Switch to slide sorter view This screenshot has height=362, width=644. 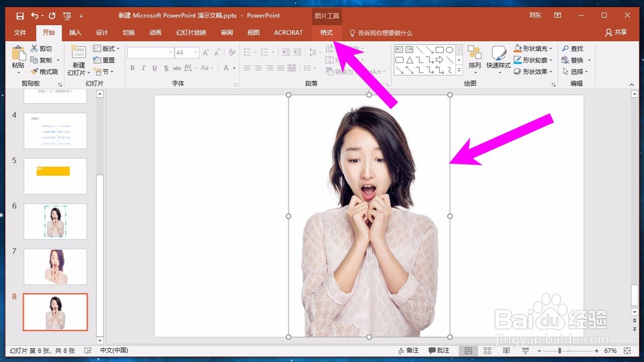488,350
